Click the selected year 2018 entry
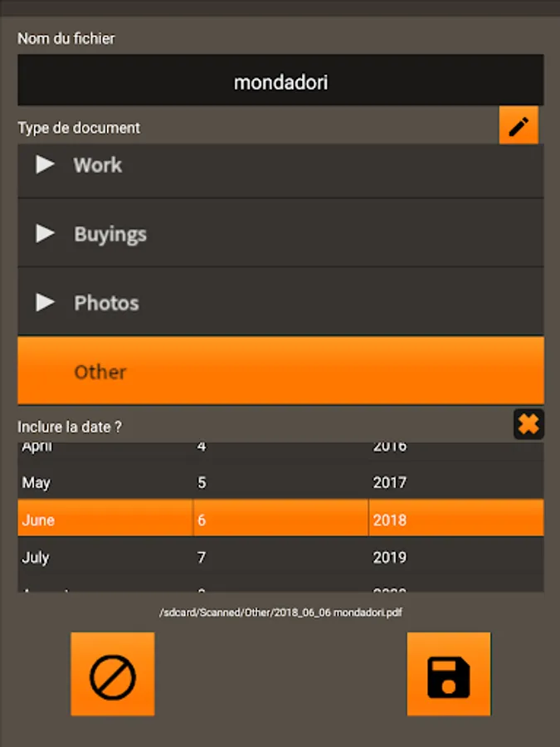The image size is (560, 747). pyautogui.click(x=390, y=520)
